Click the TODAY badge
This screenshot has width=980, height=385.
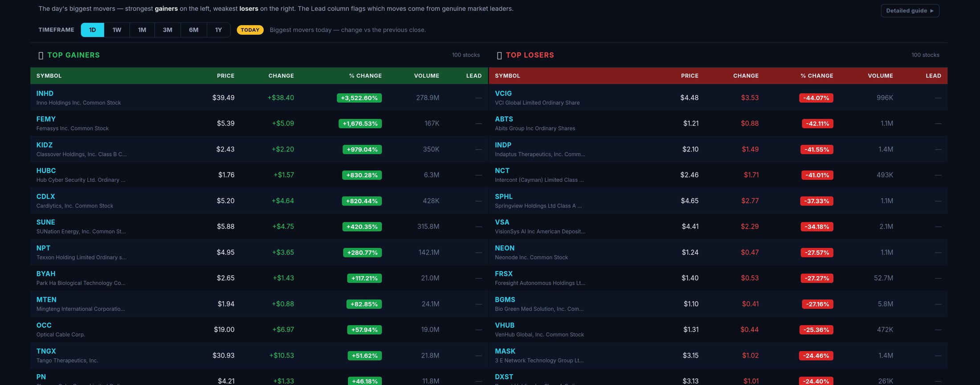click(x=250, y=30)
